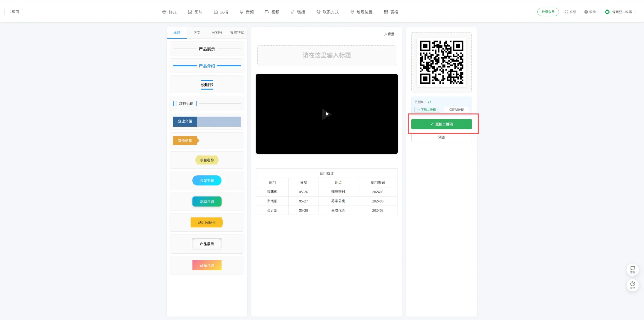
Task: Download the QR code with 下载二维码
Action: point(427,110)
